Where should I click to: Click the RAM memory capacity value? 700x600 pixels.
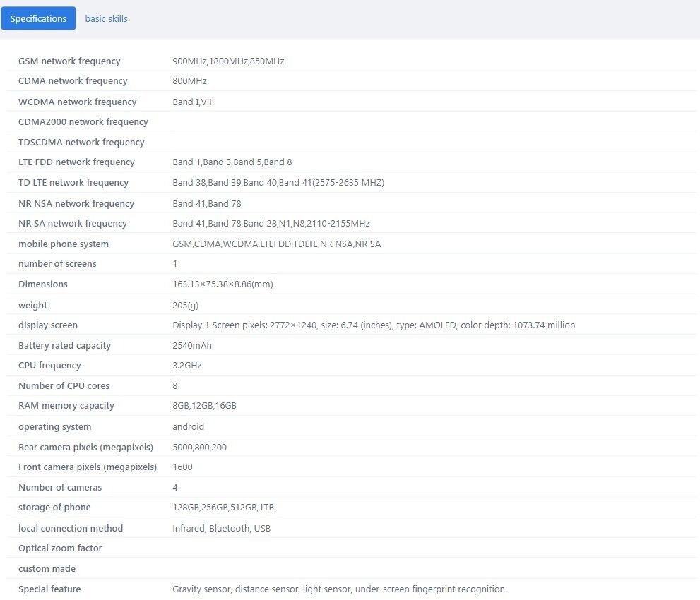pos(204,406)
